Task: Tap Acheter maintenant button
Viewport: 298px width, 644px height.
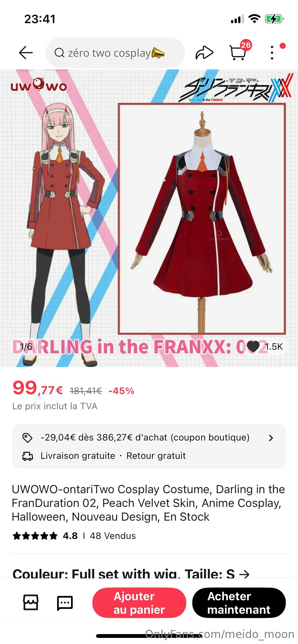Action: [239, 603]
